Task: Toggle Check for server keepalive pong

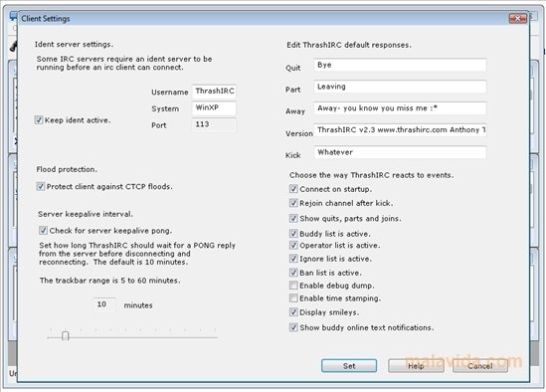Action: (43, 230)
